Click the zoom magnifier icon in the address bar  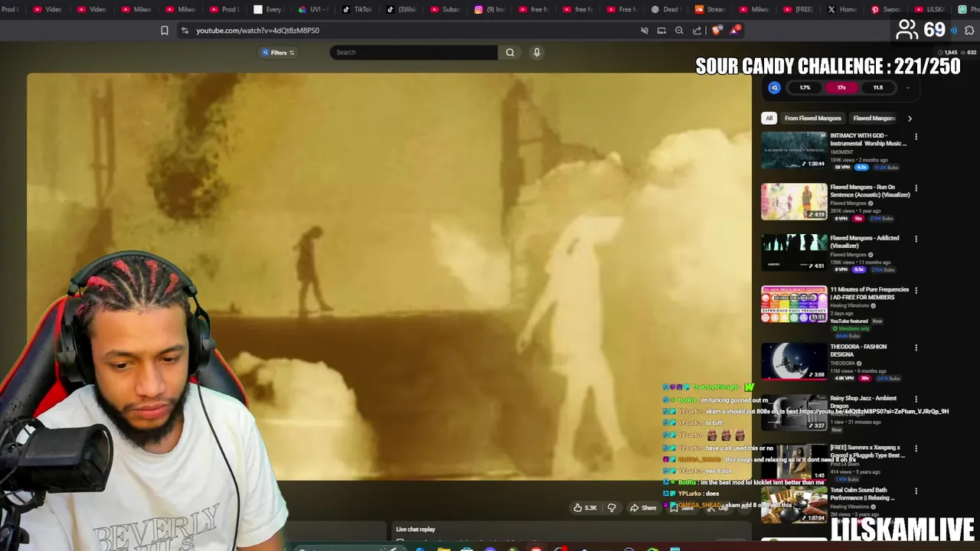[679, 31]
